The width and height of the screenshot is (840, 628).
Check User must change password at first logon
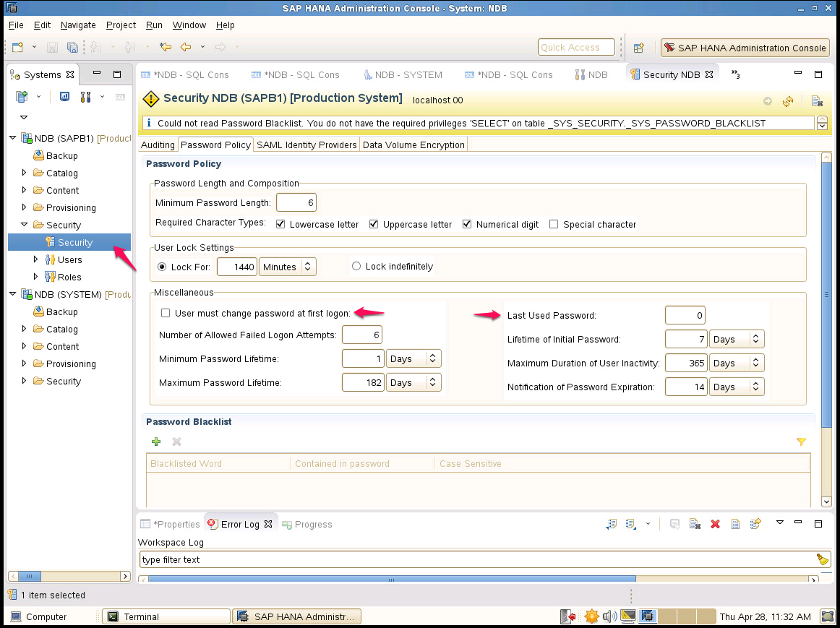point(166,313)
